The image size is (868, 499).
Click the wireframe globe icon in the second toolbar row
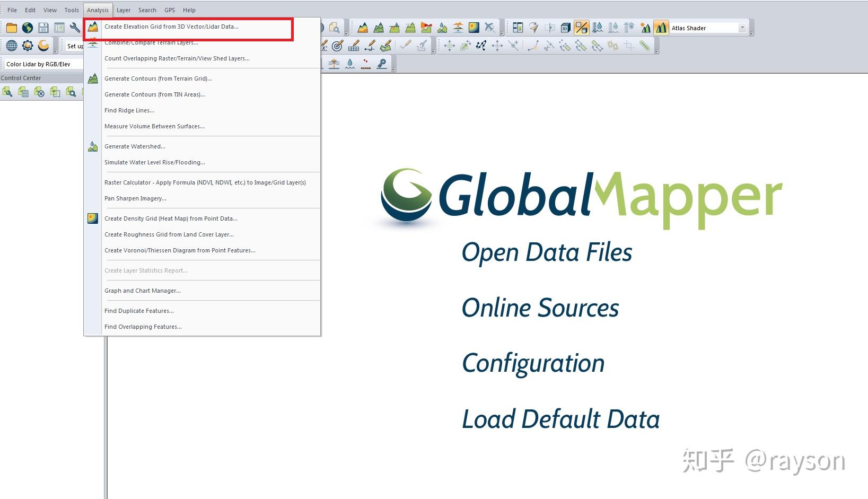click(11, 46)
